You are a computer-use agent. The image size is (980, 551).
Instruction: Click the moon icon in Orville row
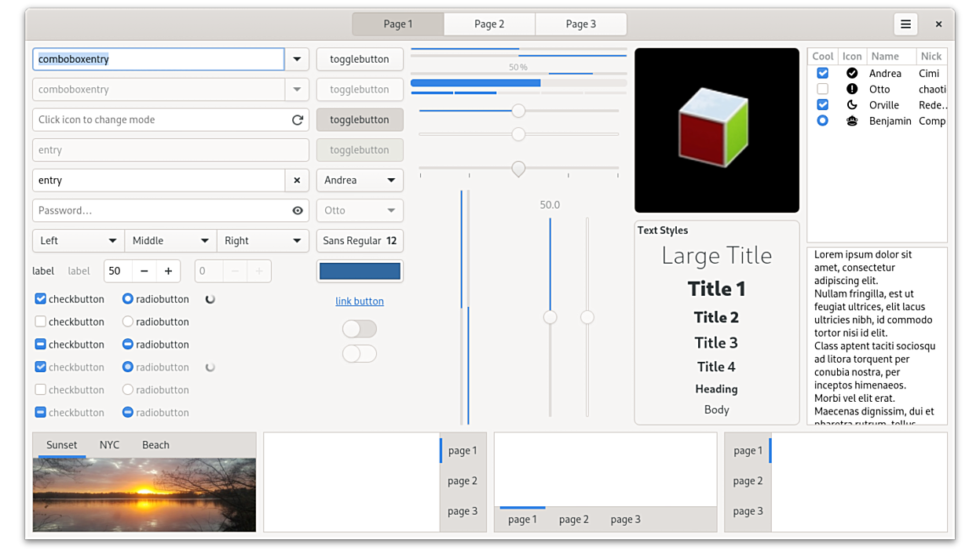[852, 104]
